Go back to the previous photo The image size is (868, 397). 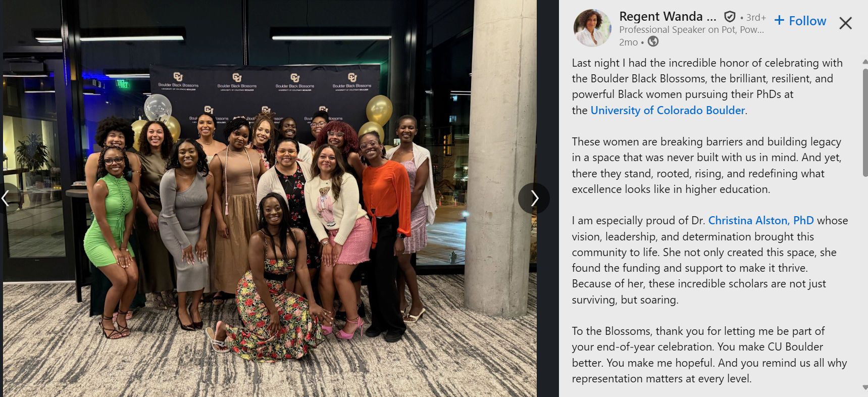pyautogui.click(x=6, y=199)
